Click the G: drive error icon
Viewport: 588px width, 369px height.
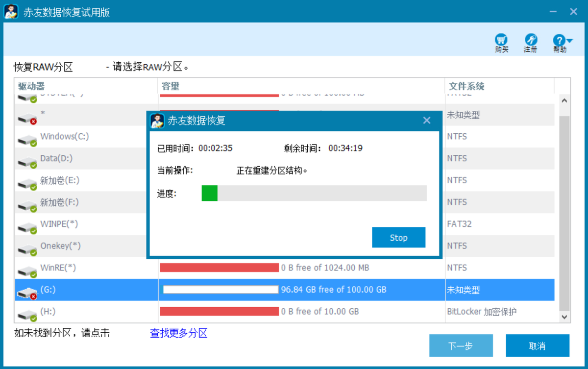pyautogui.click(x=27, y=293)
